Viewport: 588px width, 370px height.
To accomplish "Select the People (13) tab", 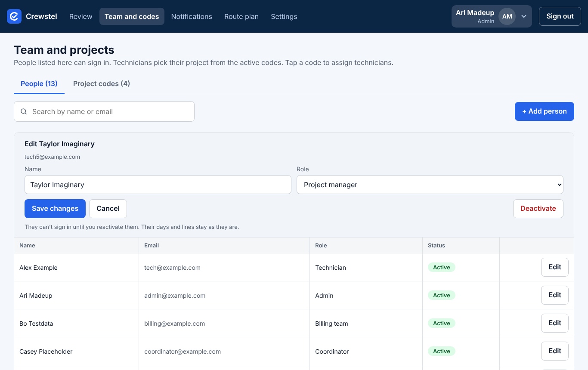I will (x=39, y=83).
